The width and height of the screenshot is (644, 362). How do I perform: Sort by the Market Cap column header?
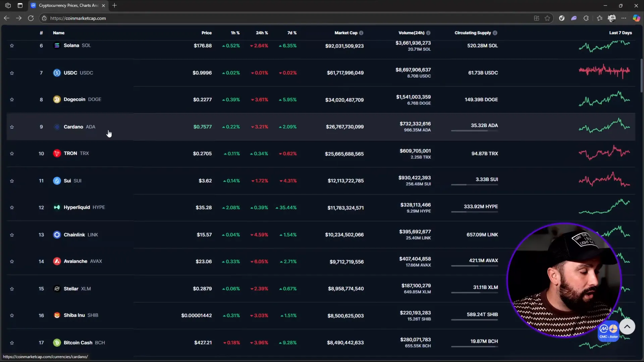[346, 33]
